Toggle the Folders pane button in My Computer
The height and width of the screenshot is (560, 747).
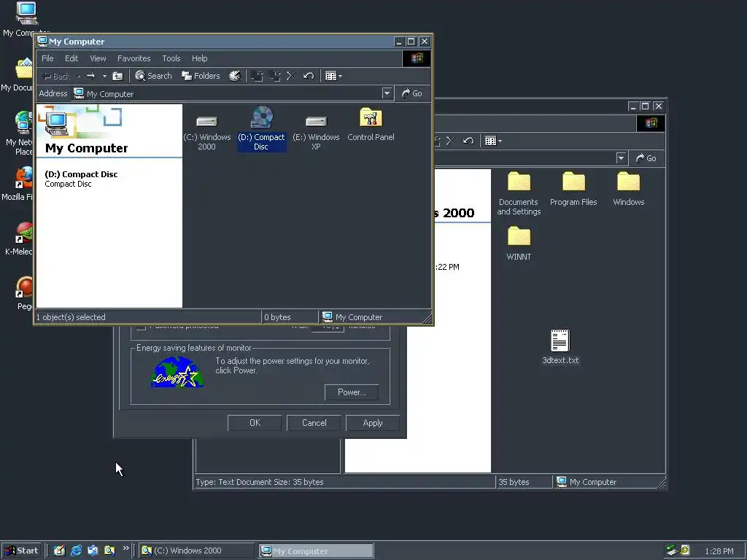coord(201,76)
